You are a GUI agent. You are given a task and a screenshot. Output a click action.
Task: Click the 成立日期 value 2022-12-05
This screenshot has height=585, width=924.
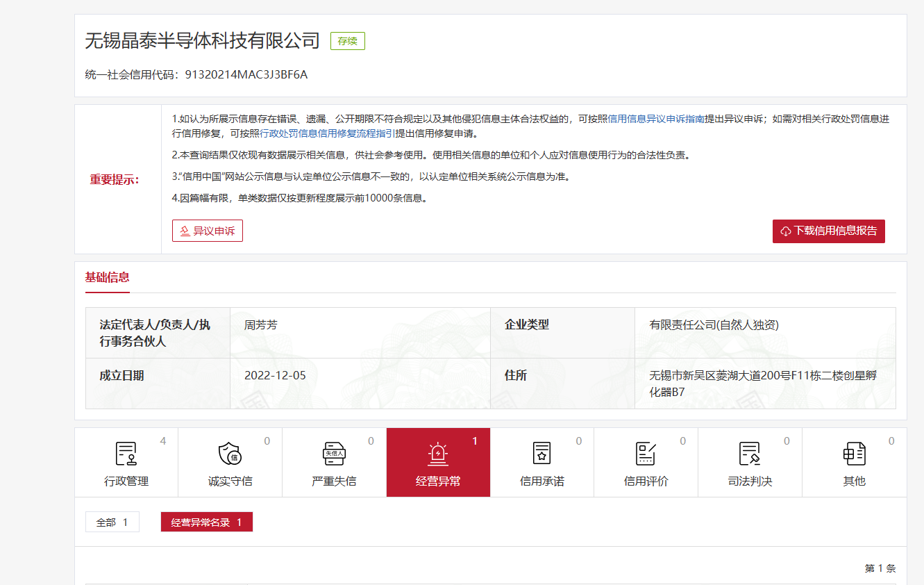(x=275, y=375)
